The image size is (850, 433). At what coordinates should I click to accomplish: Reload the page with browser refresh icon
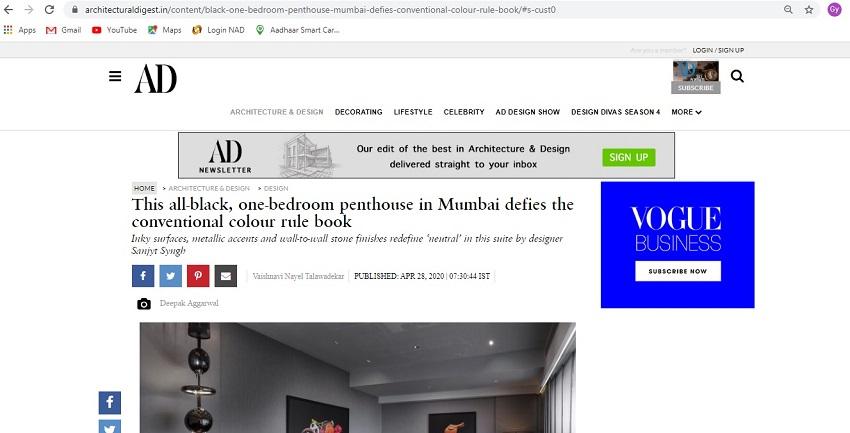[x=49, y=10]
